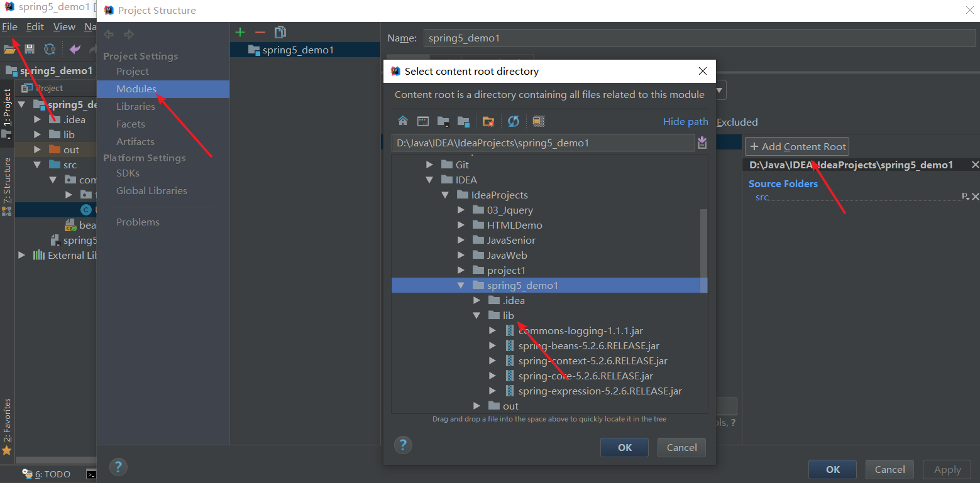Toggle show hidden files and directories icon

[538, 121]
